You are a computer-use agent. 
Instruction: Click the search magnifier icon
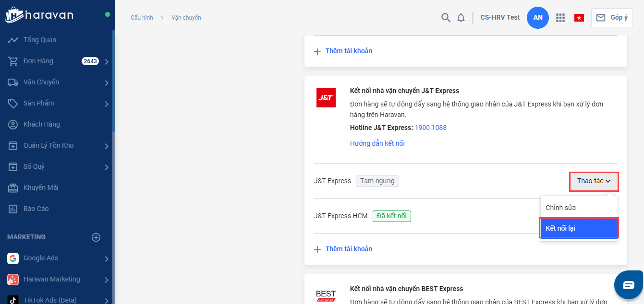coord(446,18)
